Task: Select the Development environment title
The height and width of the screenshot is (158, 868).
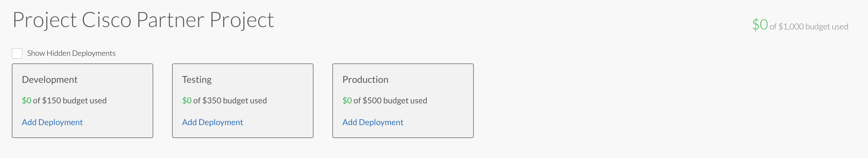Action: point(49,80)
